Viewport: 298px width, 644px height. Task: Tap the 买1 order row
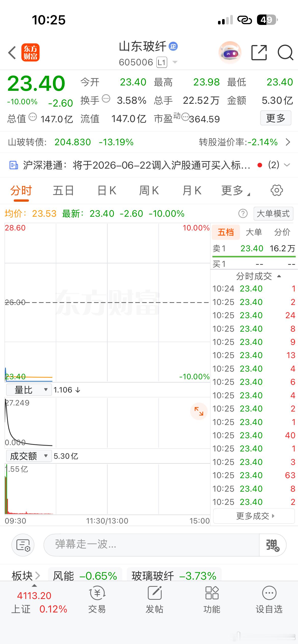coord(254,264)
